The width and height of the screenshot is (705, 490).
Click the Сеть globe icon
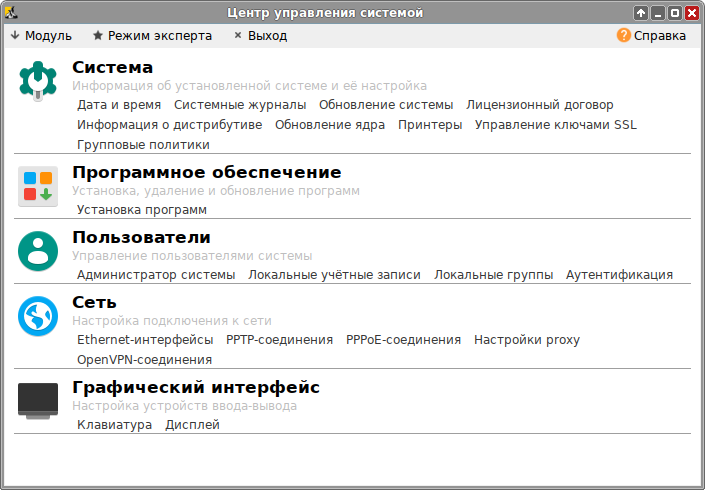coord(38,316)
